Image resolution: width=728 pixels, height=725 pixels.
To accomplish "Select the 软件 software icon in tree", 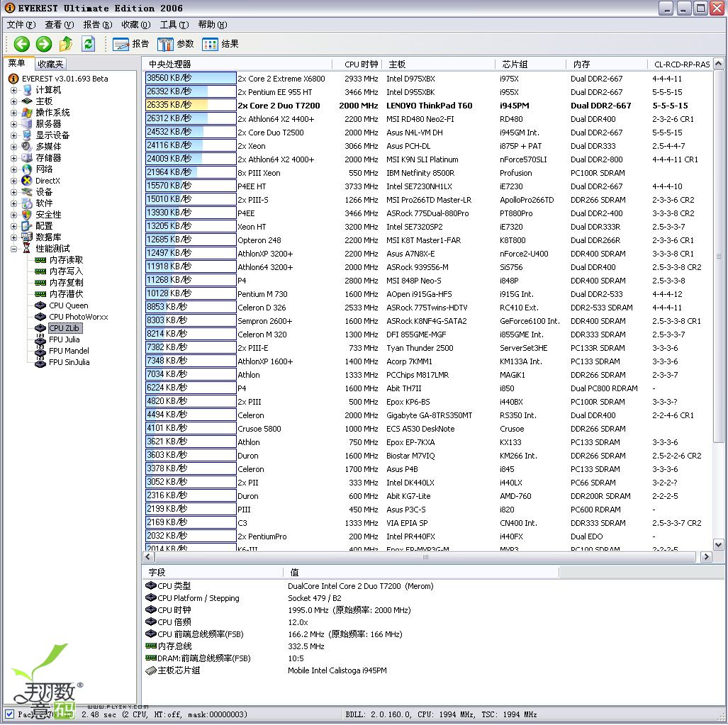I will tap(27, 203).
